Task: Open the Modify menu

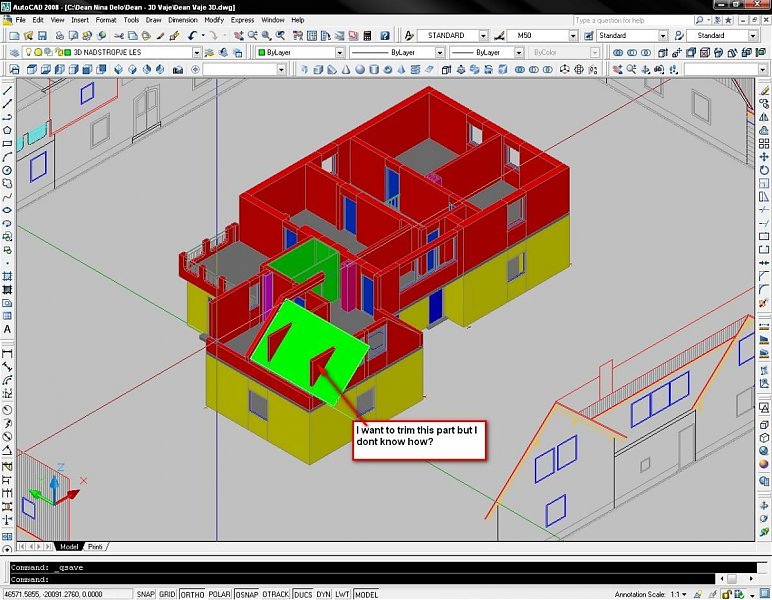Action: pyautogui.click(x=214, y=20)
